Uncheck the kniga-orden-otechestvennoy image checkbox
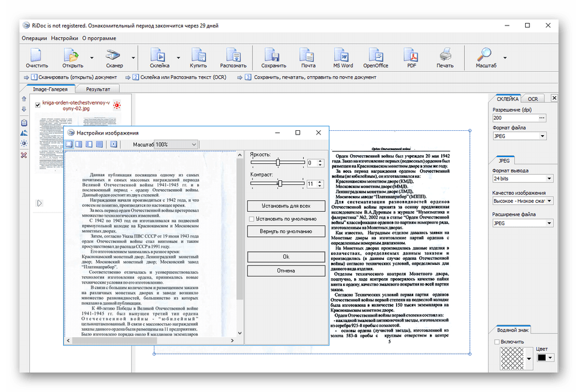 (x=38, y=105)
